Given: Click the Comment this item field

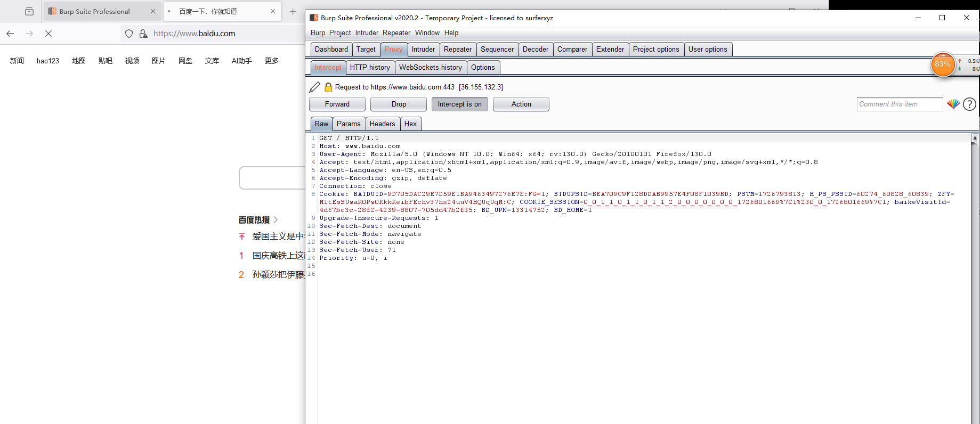Looking at the screenshot, I should pos(900,104).
